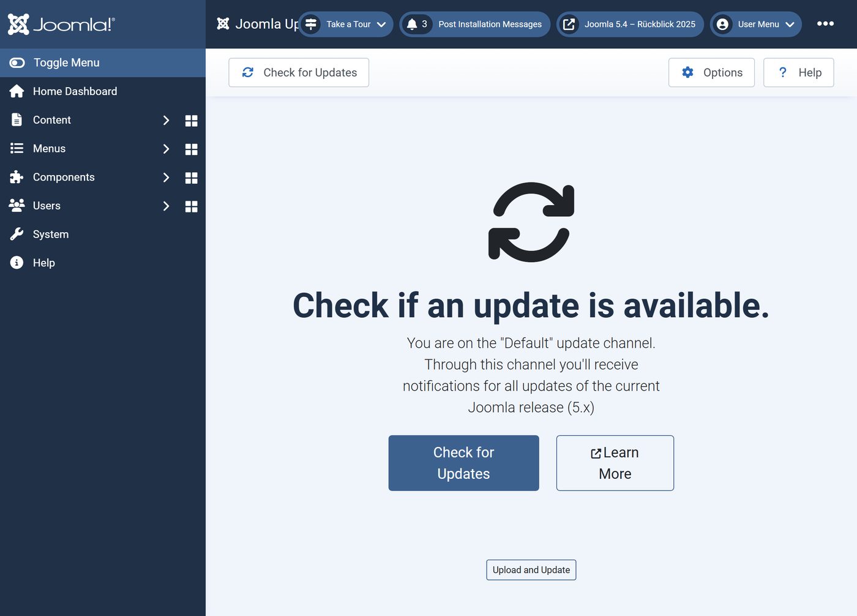Image resolution: width=857 pixels, height=616 pixels.
Task: Expand the Menus submenu chevron
Action: pyautogui.click(x=166, y=149)
